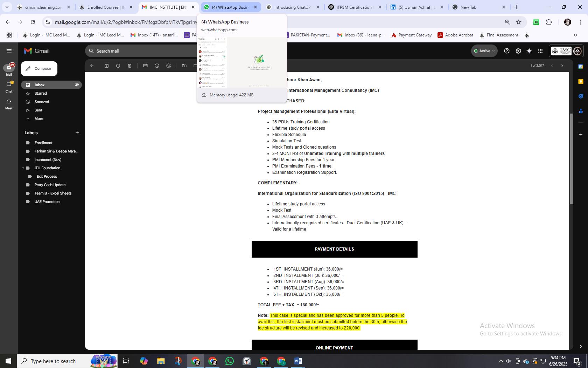Add email to Tasks

[168, 66]
